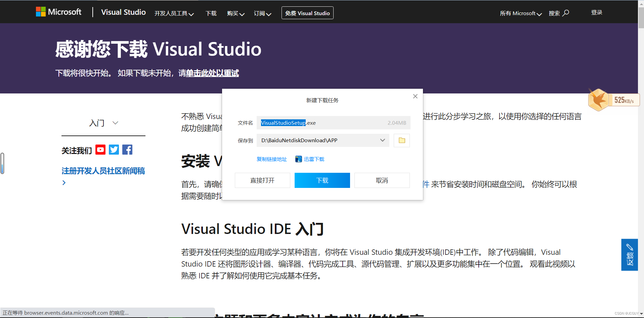Expand the 订阅 menu

tap(262, 13)
